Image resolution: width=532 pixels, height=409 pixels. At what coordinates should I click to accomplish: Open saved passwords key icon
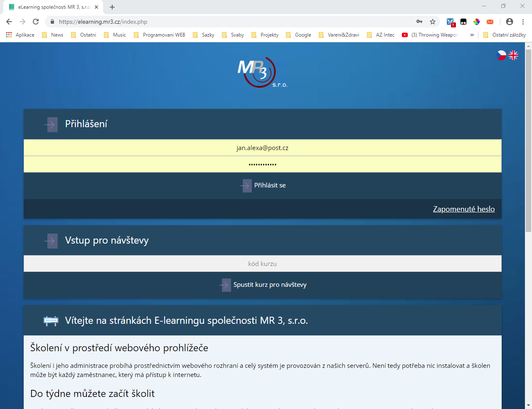point(419,22)
